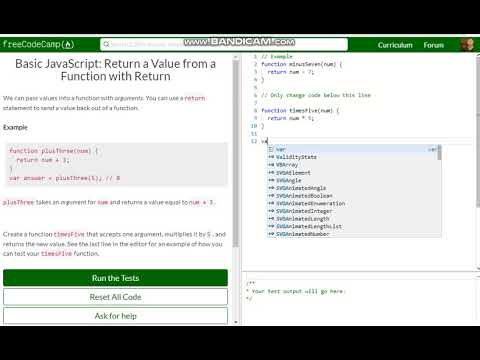This screenshot has width=480, height=360.
Task: Click 'Your test output will go here' text
Action: [298, 291]
